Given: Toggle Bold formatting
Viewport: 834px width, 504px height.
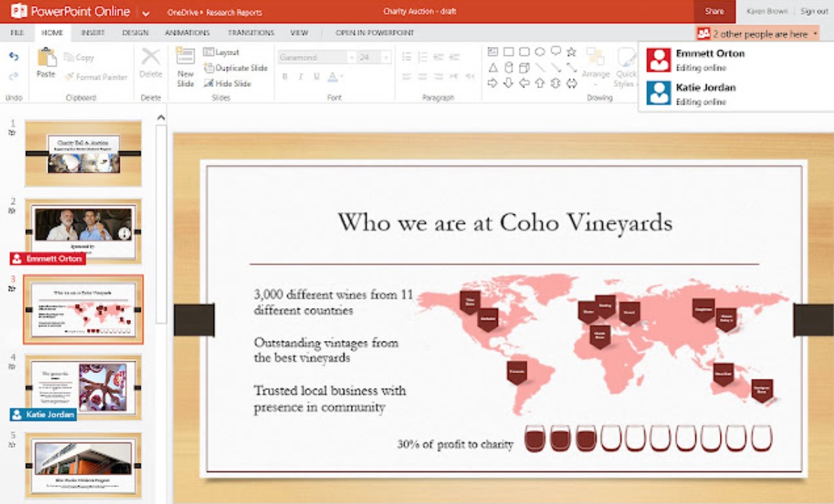Looking at the screenshot, I should (285, 76).
